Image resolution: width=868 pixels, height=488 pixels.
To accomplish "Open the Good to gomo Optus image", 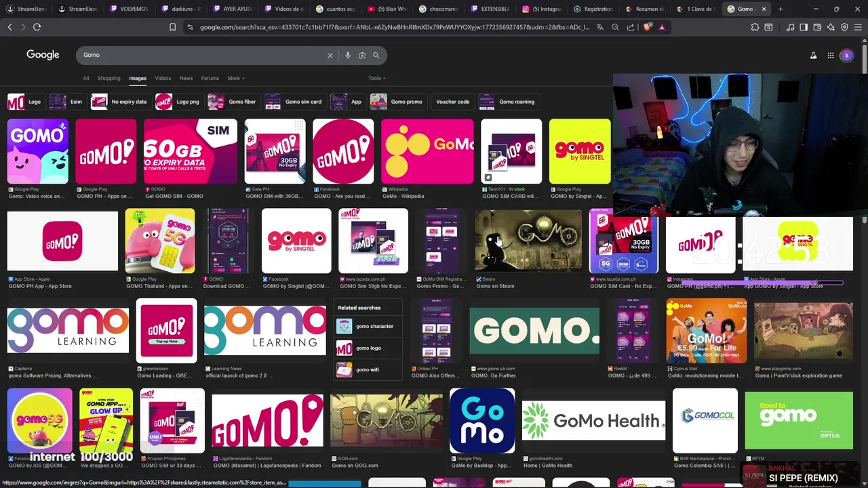I will coord(799,420).
